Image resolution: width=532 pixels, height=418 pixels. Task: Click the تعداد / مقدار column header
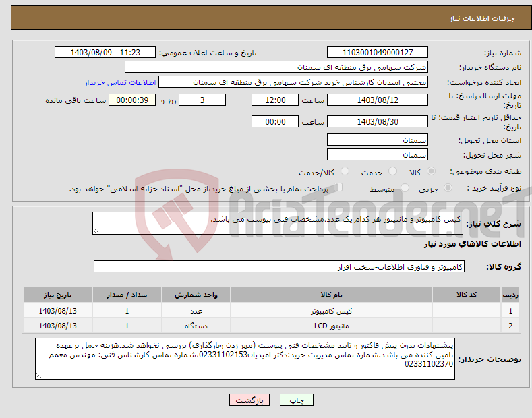(127, 295)
